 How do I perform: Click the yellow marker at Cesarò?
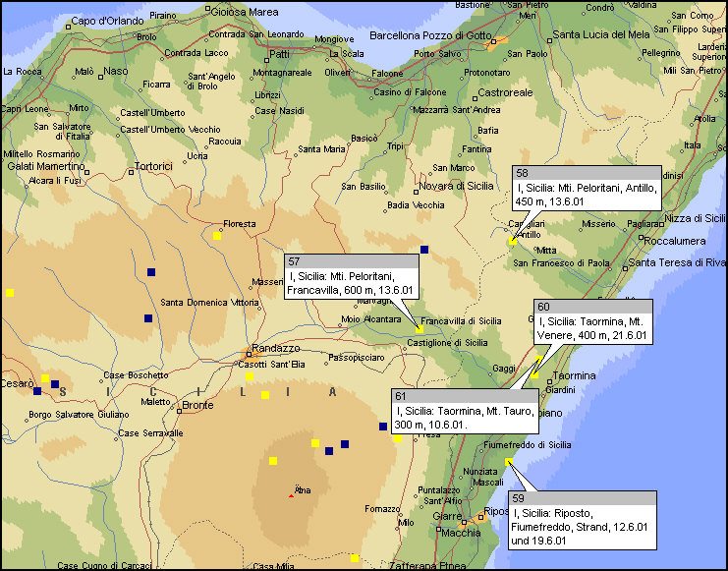pos(44,378)
